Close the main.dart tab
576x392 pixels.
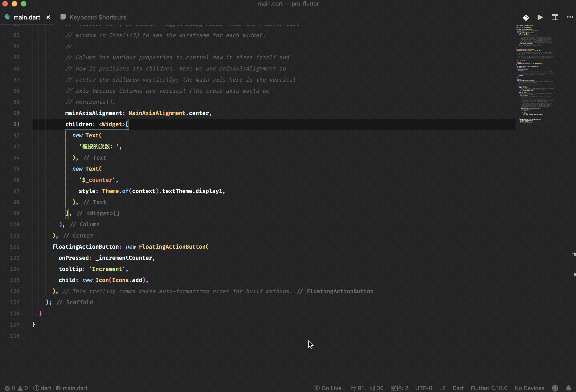click(48, 17)
